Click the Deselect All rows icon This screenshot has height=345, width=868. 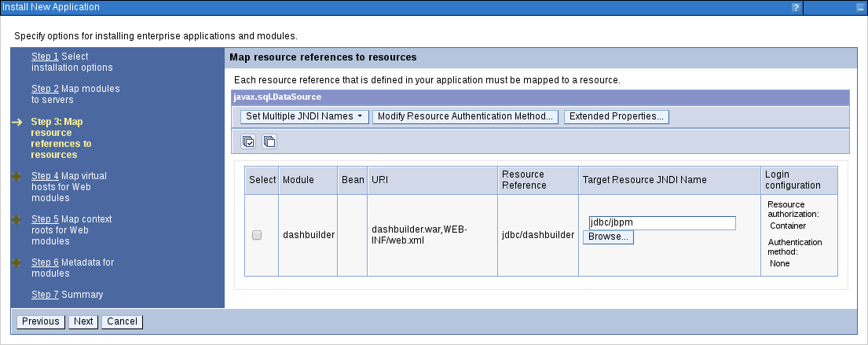269,141
